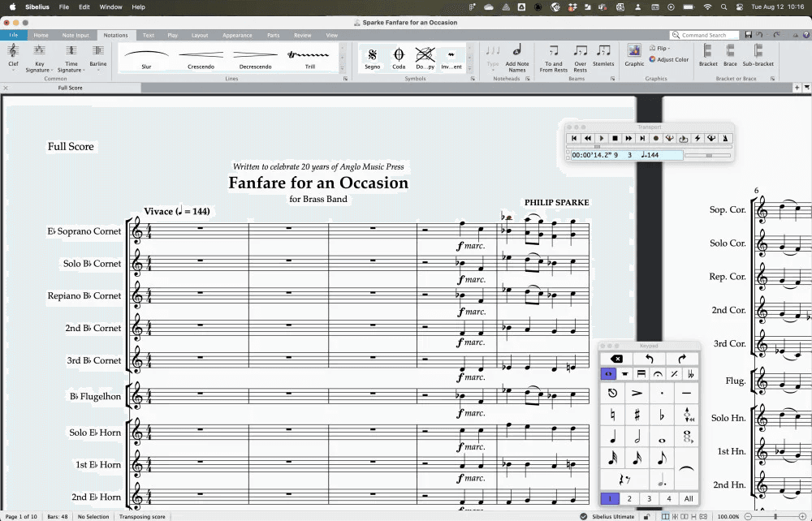Click the Graphic import button
The image size is (812, 521).
click(634, 56)
